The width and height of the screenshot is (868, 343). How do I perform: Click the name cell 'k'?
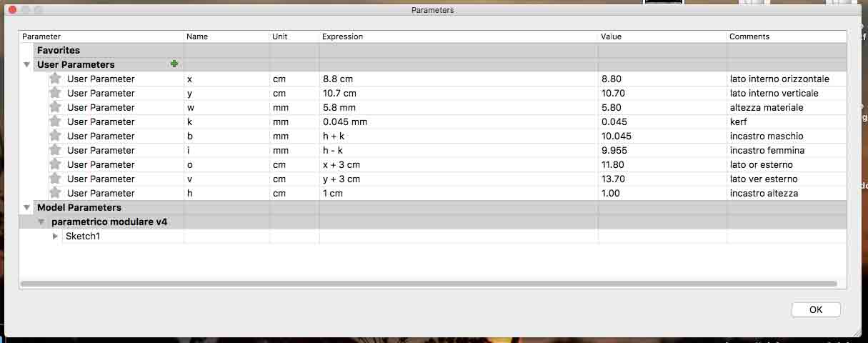click(226, 121)
